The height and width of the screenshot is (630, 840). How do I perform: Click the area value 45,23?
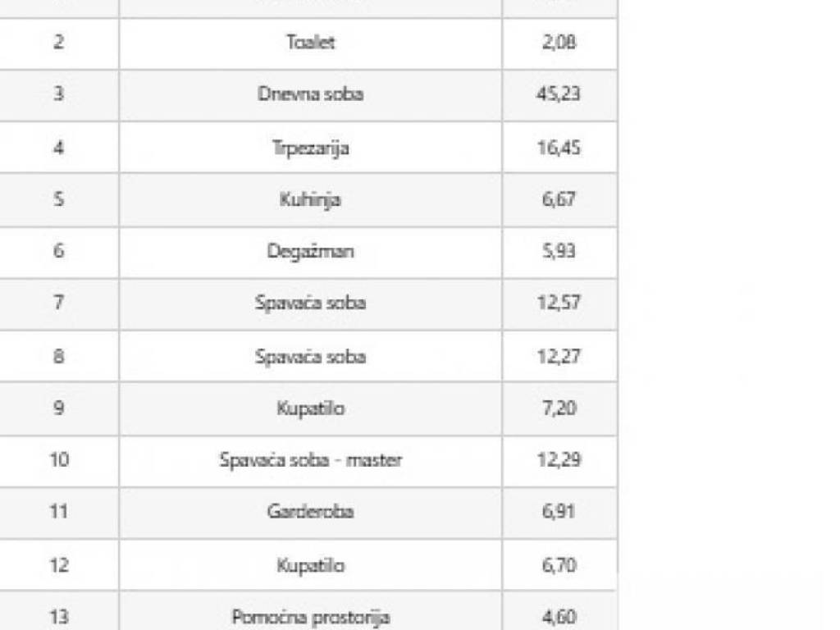click(559, 95)
